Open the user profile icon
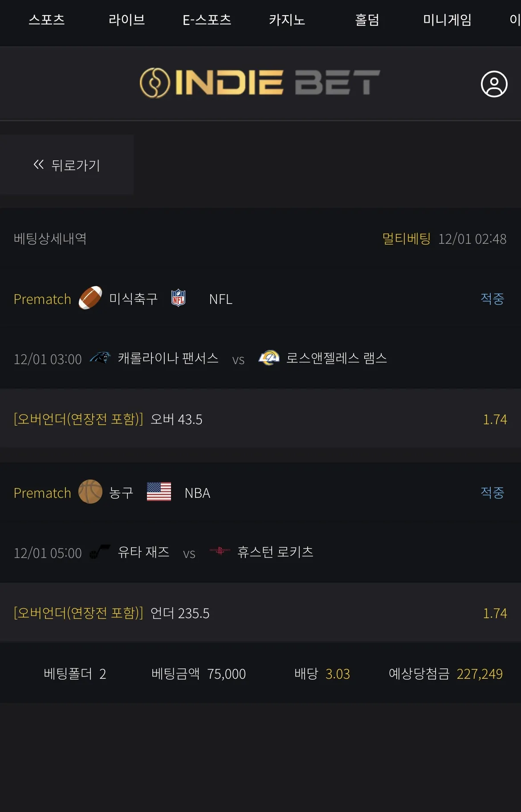 click(494, 84)
